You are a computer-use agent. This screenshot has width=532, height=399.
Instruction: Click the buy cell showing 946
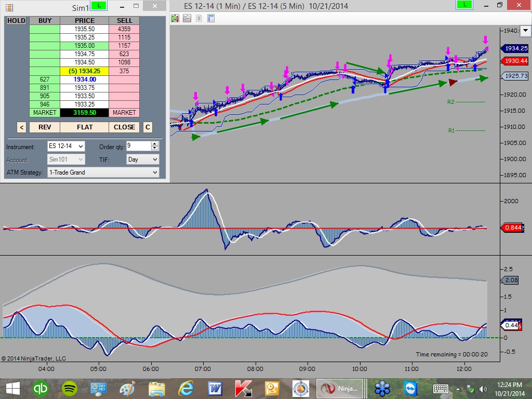point(45,104)
